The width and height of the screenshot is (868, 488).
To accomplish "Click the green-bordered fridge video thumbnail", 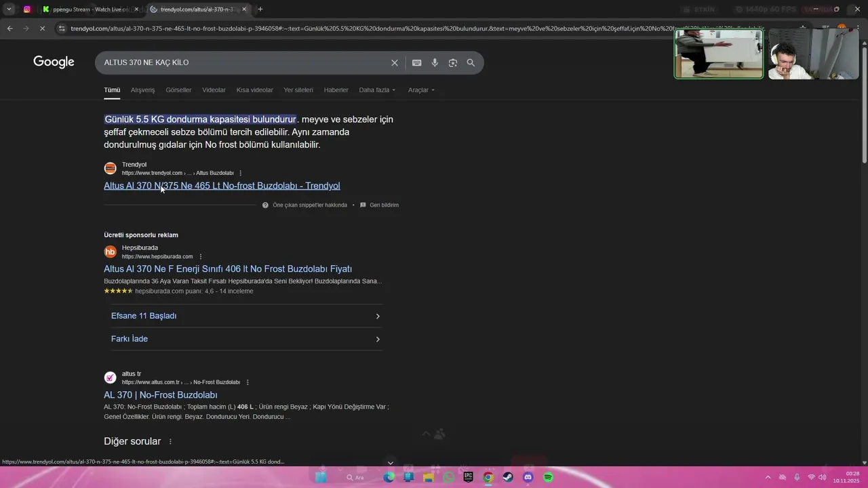I will (x=719, y=54).
